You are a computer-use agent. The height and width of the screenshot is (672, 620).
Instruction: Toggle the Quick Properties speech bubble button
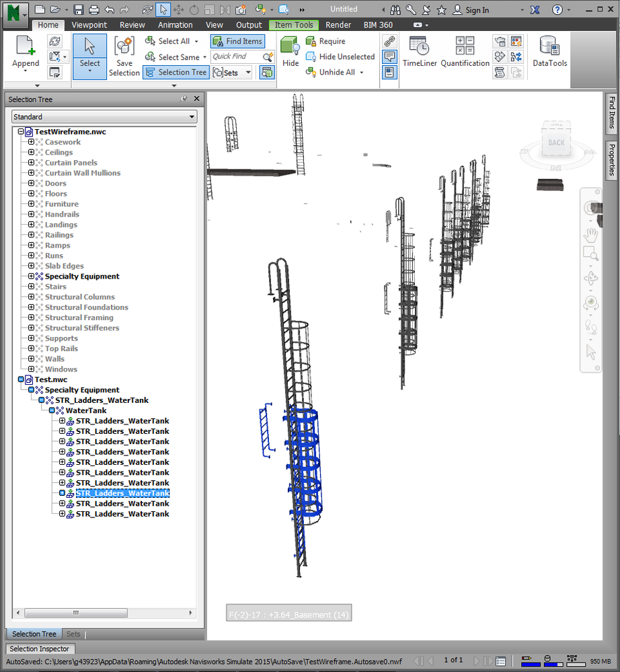tap(389, 57)
